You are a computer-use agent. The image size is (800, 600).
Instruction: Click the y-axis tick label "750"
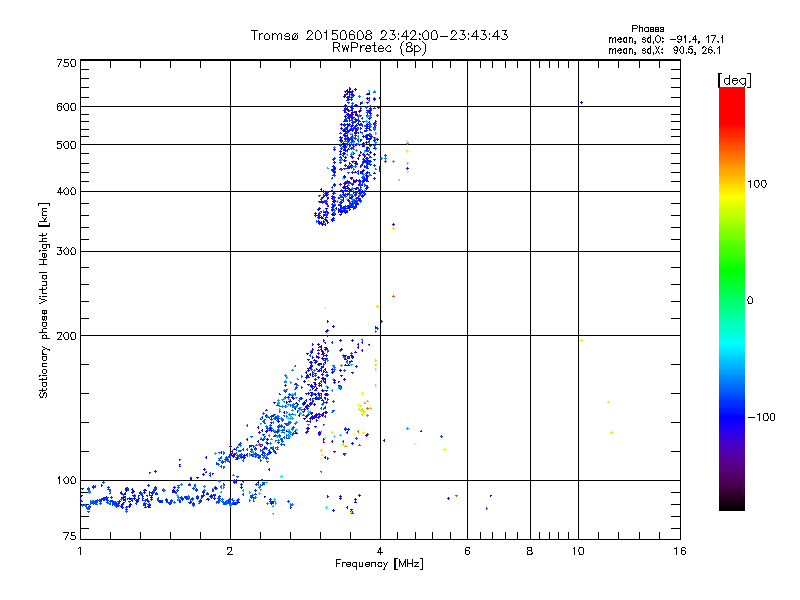[x=66, y=63]
